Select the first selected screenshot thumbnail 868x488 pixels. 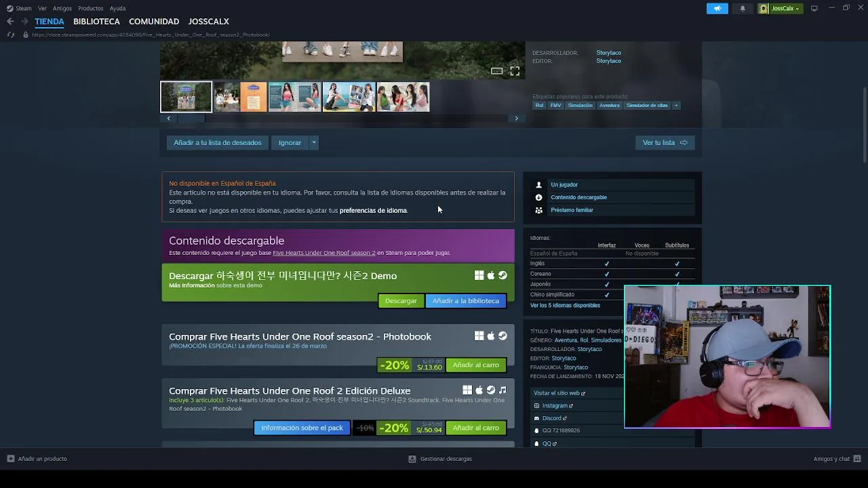(186, 97)
